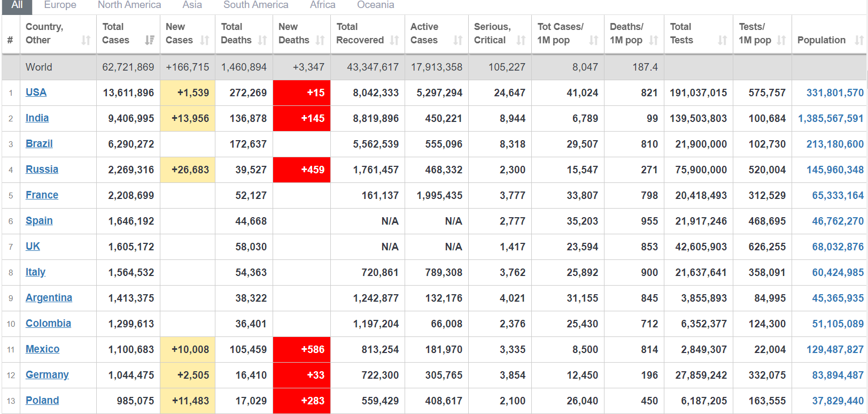Open the Argentina country link
This screenshot has width=868, height=414.
(x=49, y=297)
